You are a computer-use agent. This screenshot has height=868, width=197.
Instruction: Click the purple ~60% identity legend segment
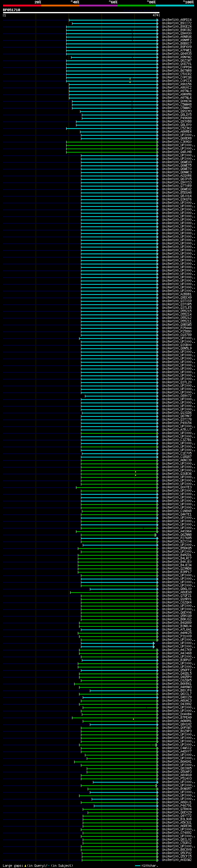(98, 6)
